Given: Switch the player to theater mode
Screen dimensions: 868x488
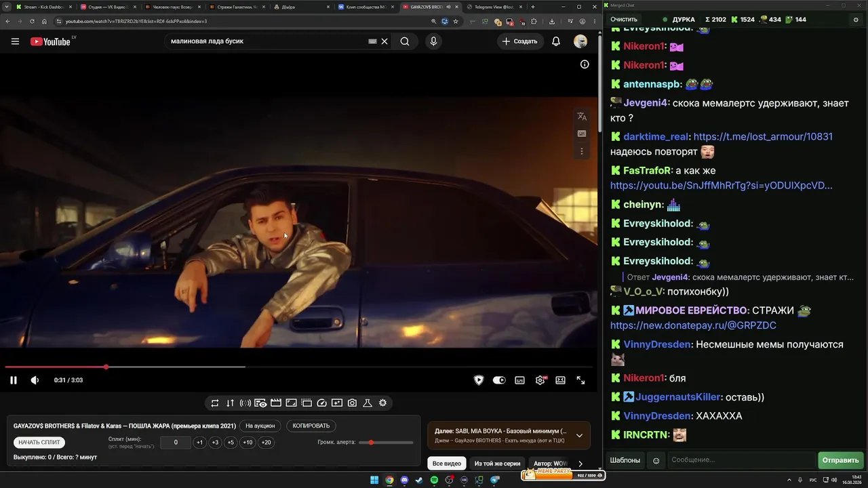Looking at the screenshot, I should point(560,380).
